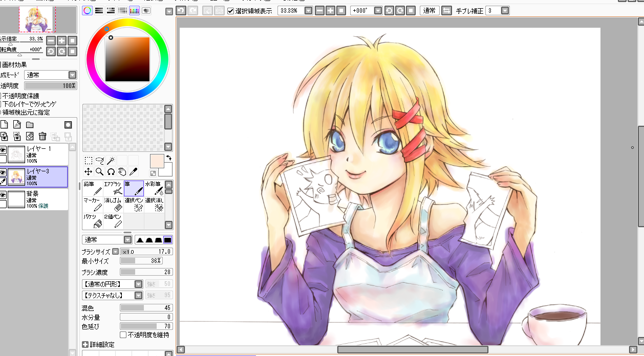The image size is (644, 356).
Task: Switch to the RGB slider color panel tab
Action: click(x=99, y=11)
